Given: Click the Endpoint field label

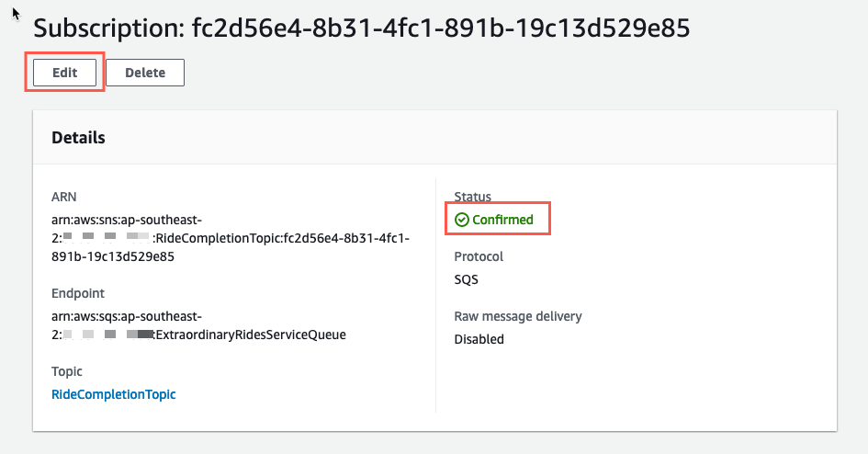Looking at the screenshot, I should click(78, 293).
